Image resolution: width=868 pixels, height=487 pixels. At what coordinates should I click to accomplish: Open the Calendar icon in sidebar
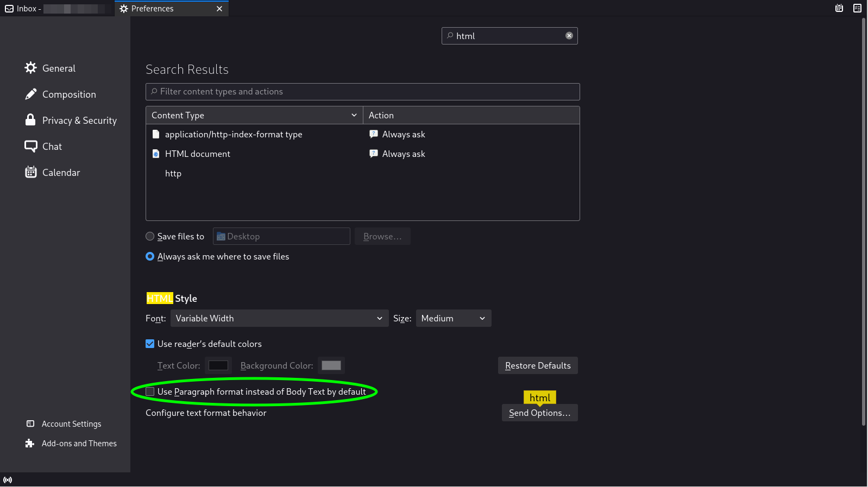coord(30,172)
